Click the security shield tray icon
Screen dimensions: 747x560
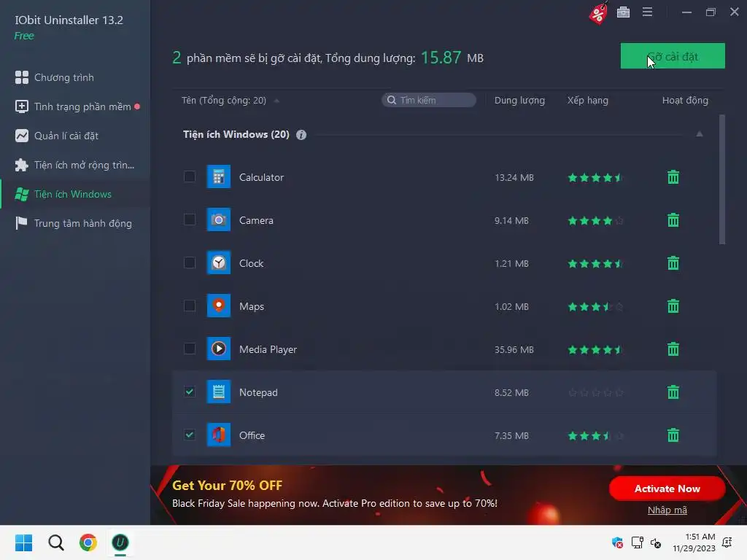[x=617, y=542]
